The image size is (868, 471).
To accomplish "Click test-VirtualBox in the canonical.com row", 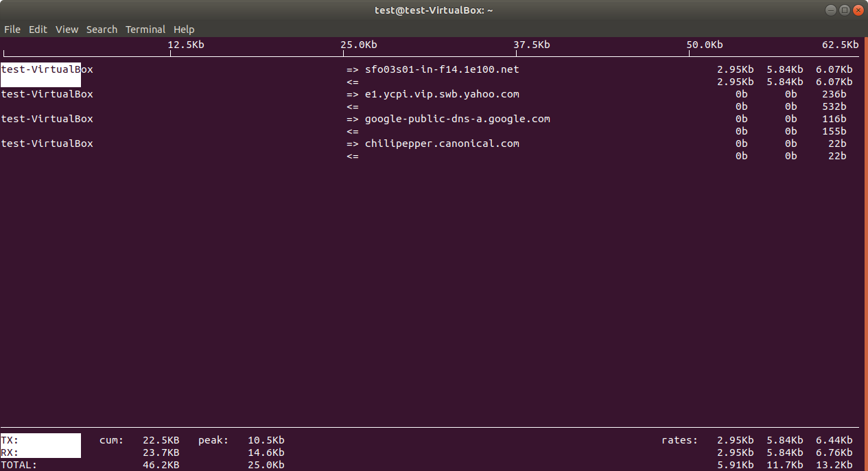I will click(47, 143).
